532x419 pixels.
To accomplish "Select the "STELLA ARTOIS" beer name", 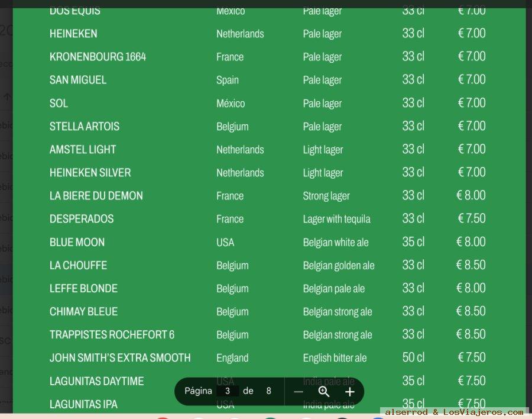I will point(85,127).
